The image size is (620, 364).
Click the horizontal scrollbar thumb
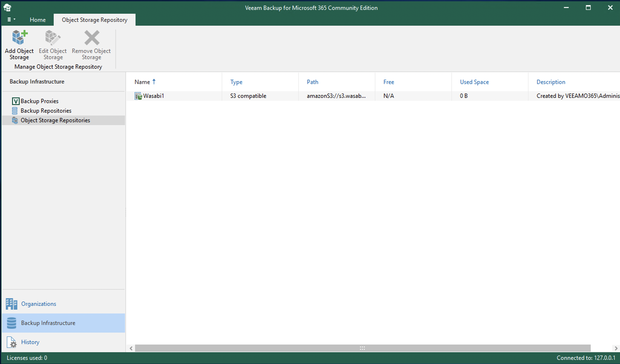[x=363, y=348]
